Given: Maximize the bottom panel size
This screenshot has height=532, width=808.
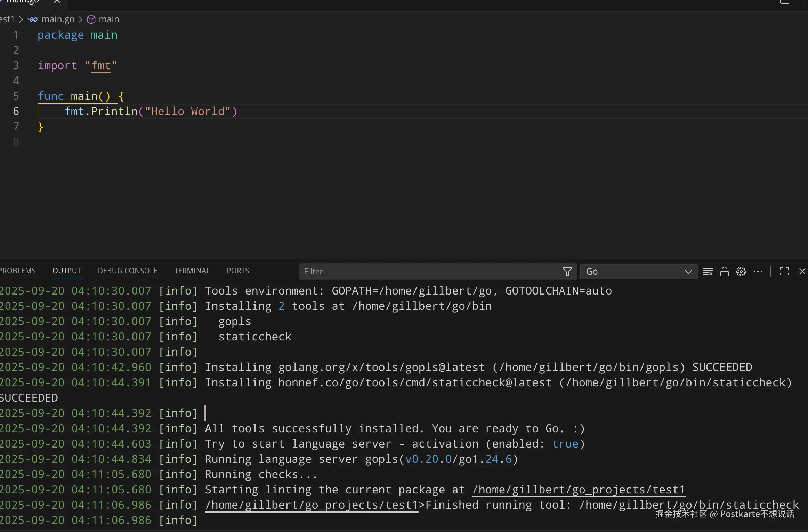Looking at the screenshot, I should pos(784,272).
